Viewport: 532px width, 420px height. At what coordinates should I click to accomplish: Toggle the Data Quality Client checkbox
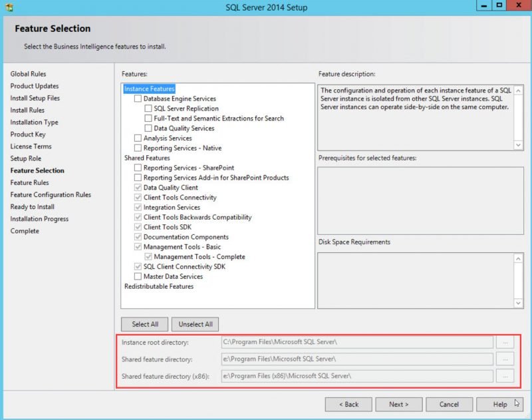click(138, 188)
